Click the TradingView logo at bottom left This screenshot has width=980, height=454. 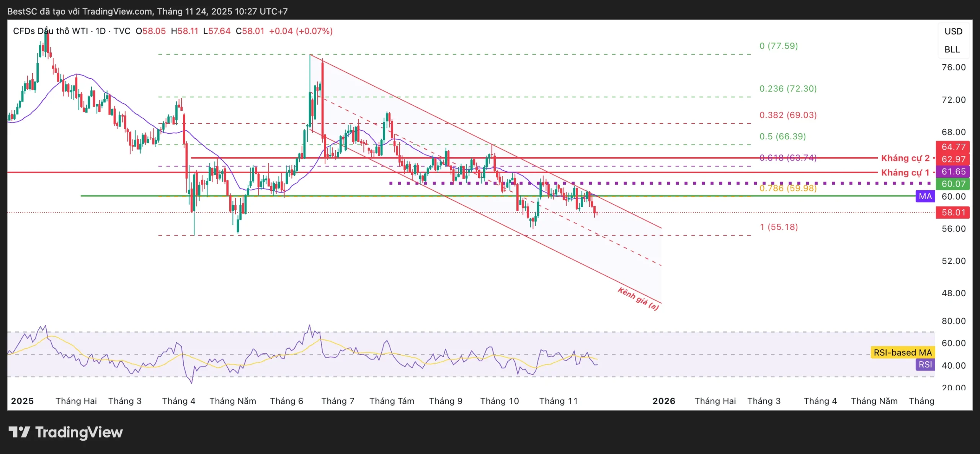pyautogui.click(x=65, y=433)
